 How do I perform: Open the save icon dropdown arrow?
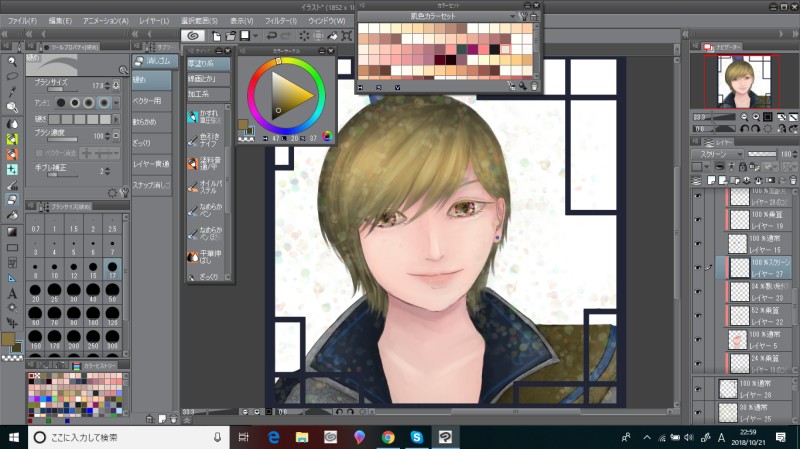coord(256,36)
